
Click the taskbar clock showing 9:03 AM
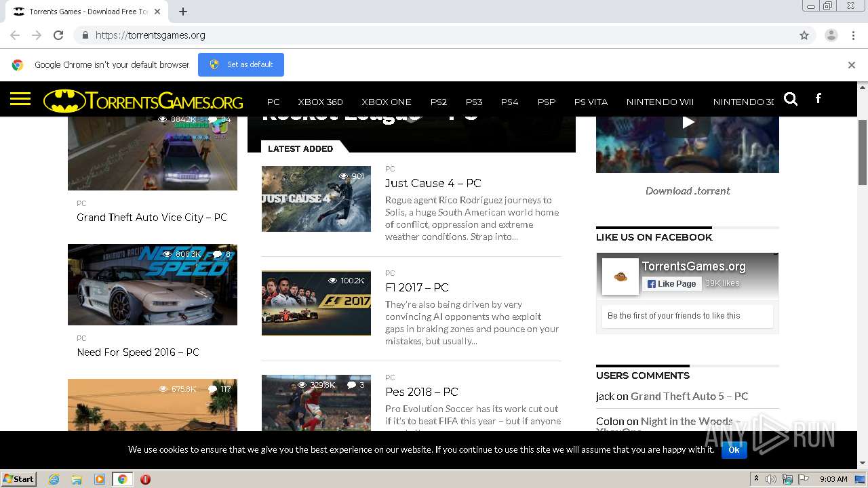(833, 479)
